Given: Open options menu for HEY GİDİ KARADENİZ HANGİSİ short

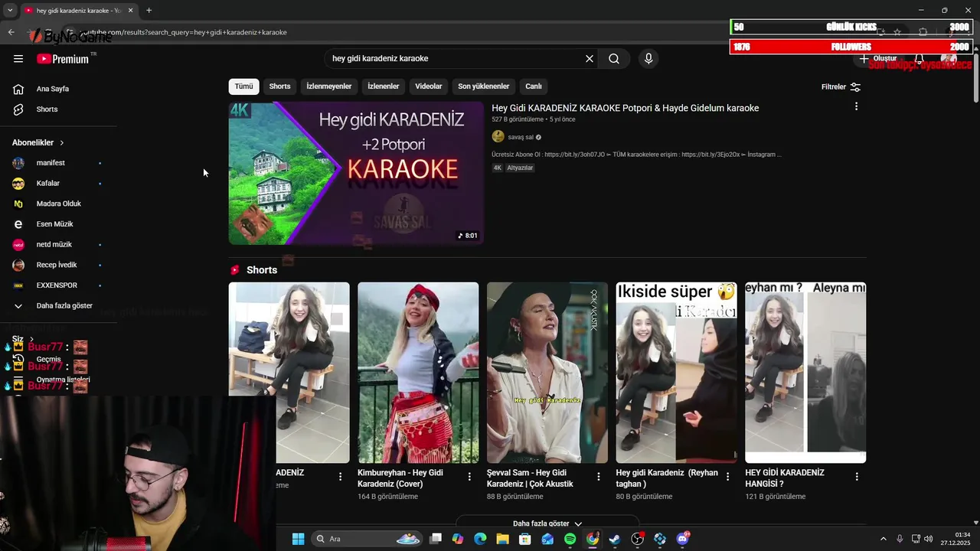Looking at the screenshot, I should tap(857, 476).
